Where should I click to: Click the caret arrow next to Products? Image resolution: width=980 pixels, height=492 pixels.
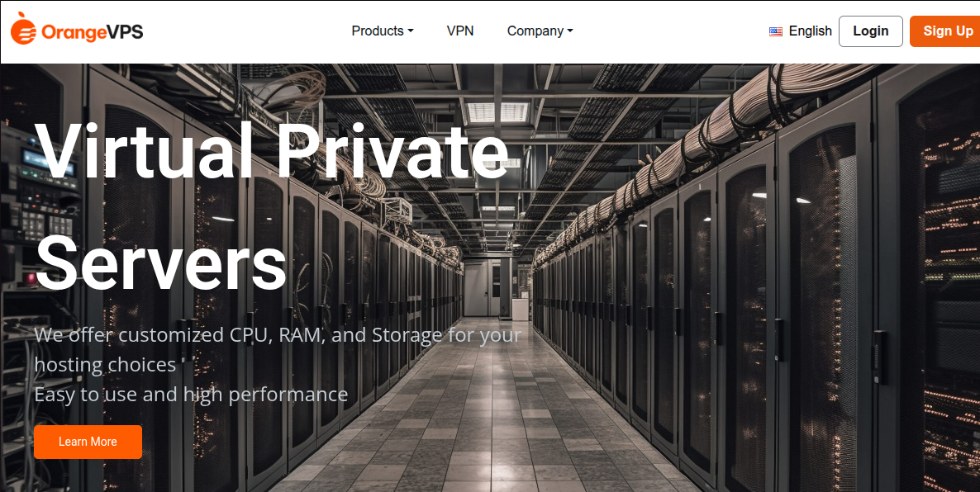coord(411,31)
